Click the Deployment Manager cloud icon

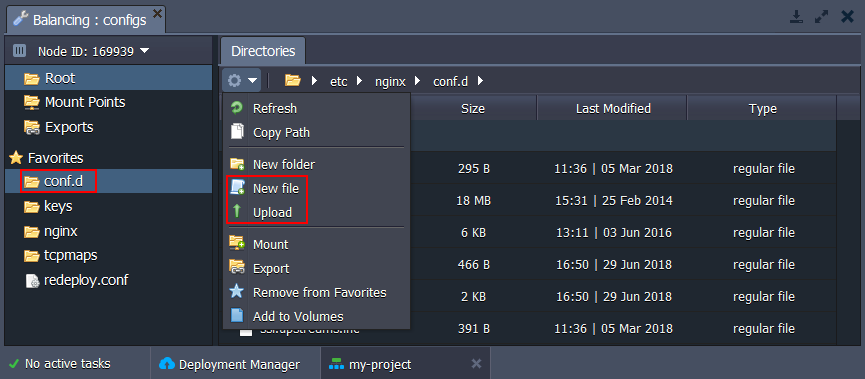[167, 364]
